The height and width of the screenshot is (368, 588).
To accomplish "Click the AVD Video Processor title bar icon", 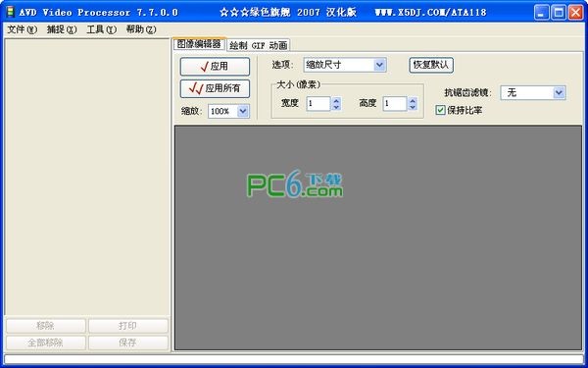I will pyautogui.click(x=11, y=12).
